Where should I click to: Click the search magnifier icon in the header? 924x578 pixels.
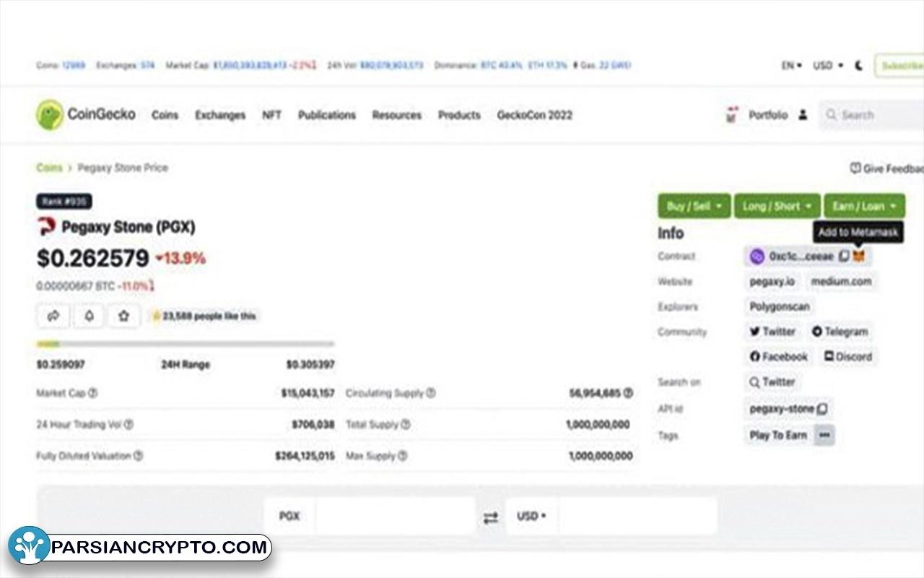click(831, 115)
